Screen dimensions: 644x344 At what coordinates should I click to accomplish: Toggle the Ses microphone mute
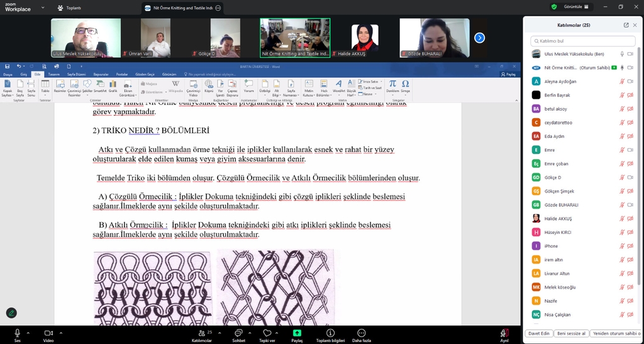click(18, 333)
